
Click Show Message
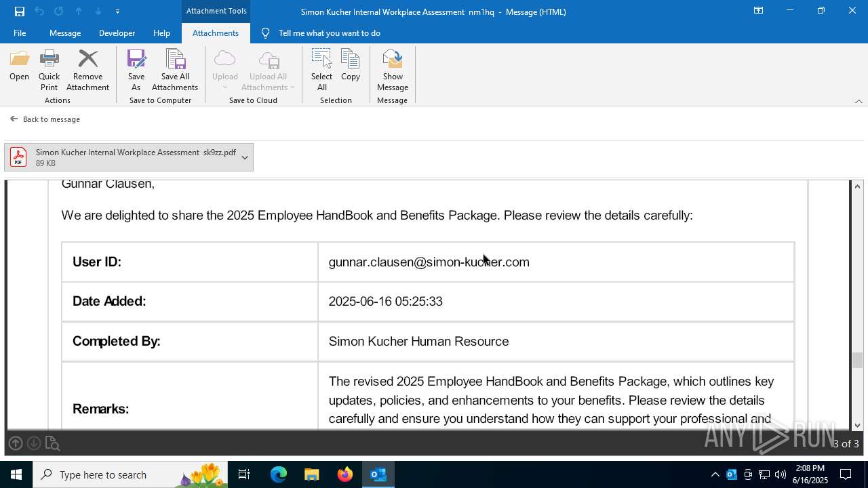pyautogui.click(x=393, y=70)
